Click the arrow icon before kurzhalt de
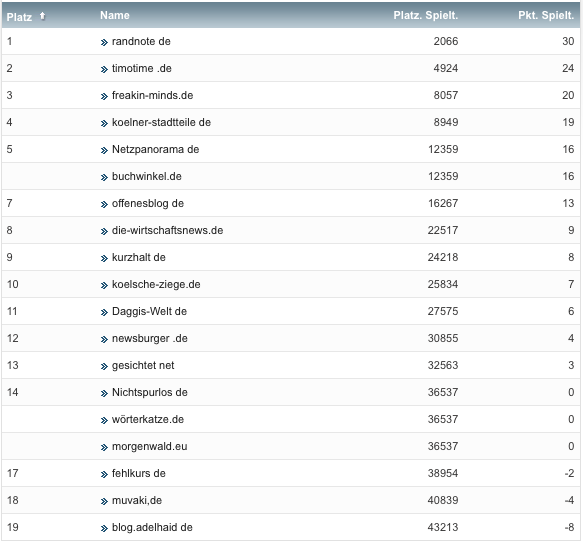The height and width of the screenshot is (543, 583). [x=104, y=258]
